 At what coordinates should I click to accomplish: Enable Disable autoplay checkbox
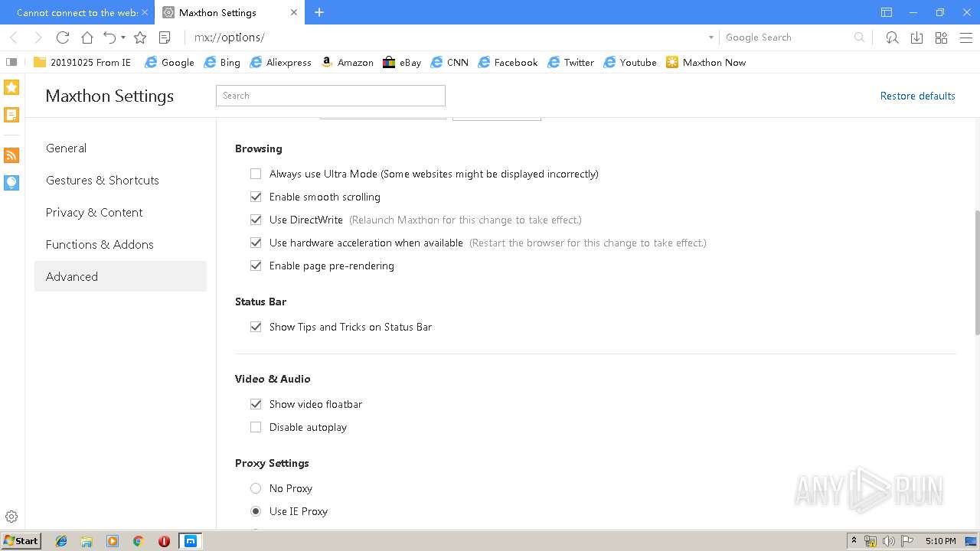(x=256, y=427)
